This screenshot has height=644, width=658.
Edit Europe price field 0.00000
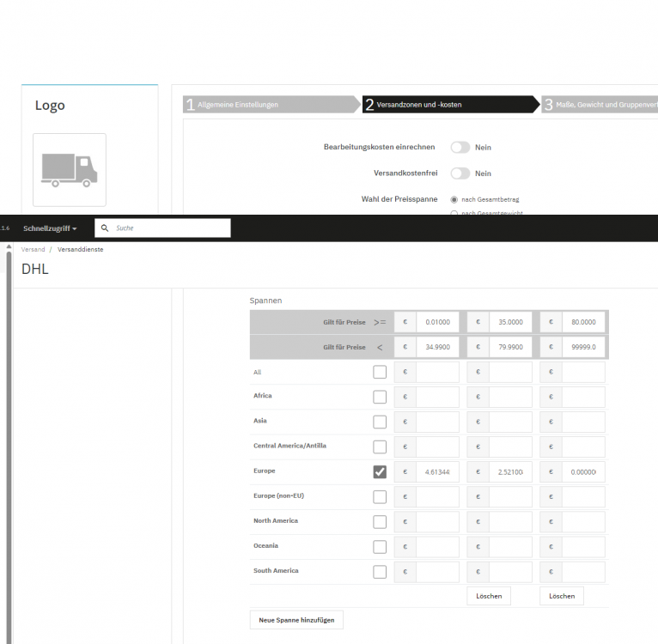coord(584,472)
